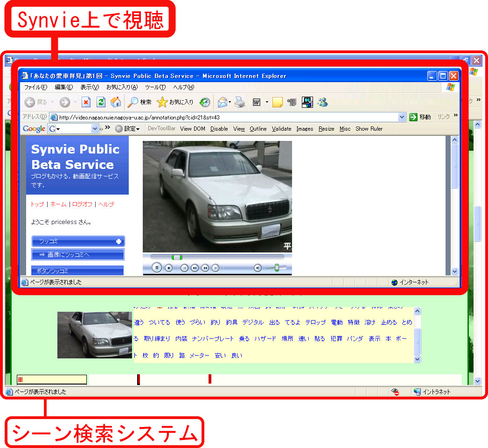Click the video seek bar green thumb

click(x=177, y=257)
